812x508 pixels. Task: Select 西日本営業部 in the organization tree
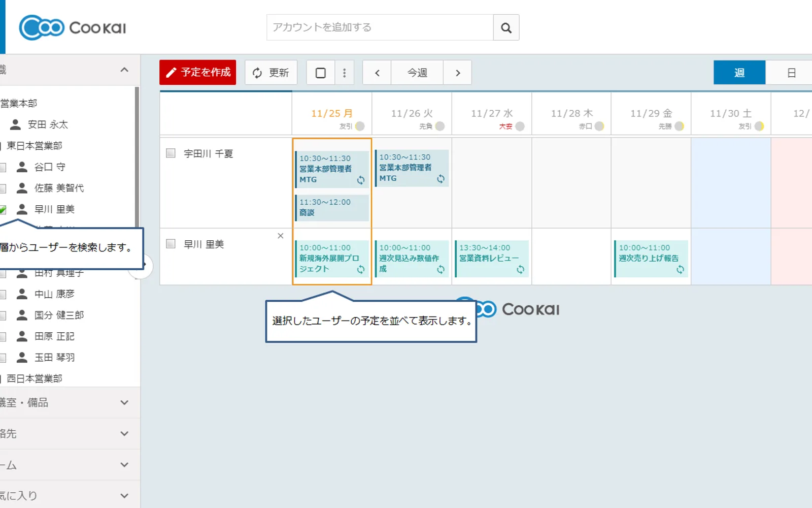coord(35,378)
